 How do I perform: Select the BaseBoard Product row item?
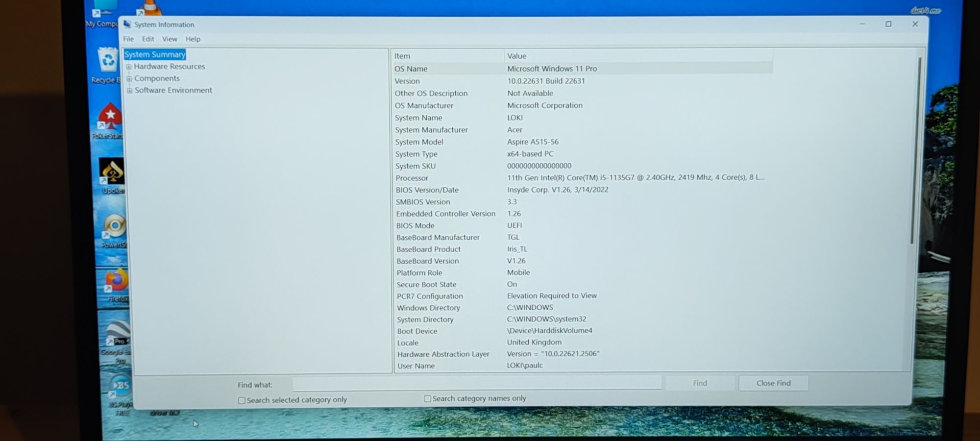[x=428, y=249]
